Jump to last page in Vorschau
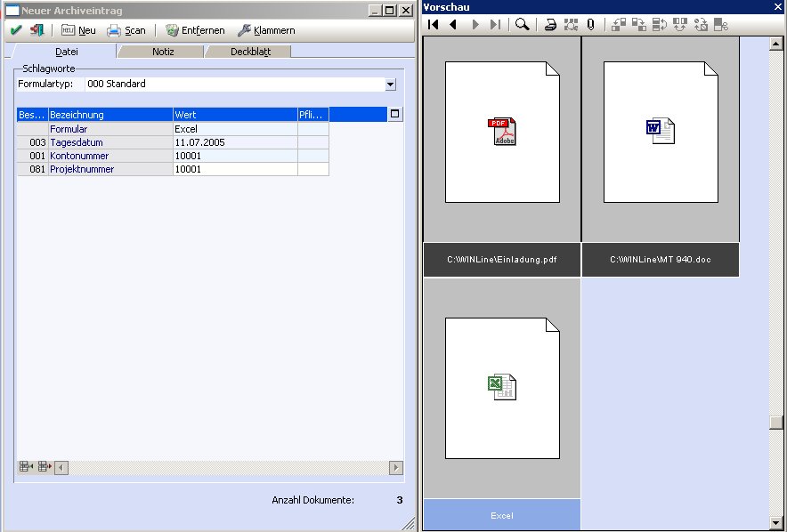 [x=495, y=24]
